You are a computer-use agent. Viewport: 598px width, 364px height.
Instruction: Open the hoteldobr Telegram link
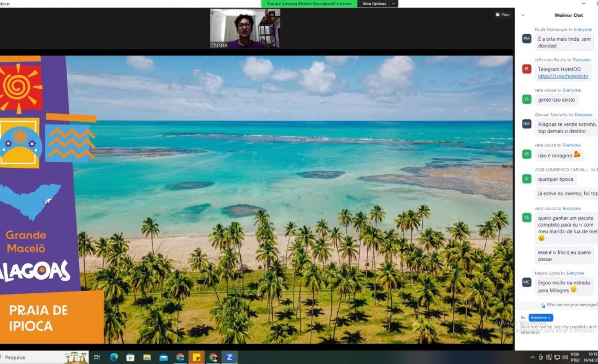563,76
